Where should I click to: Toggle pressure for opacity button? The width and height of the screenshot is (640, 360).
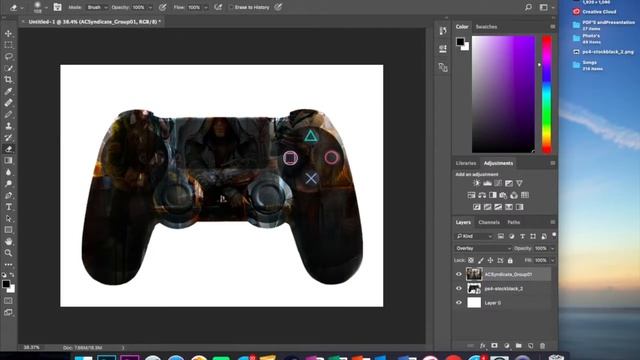point(162,7)
